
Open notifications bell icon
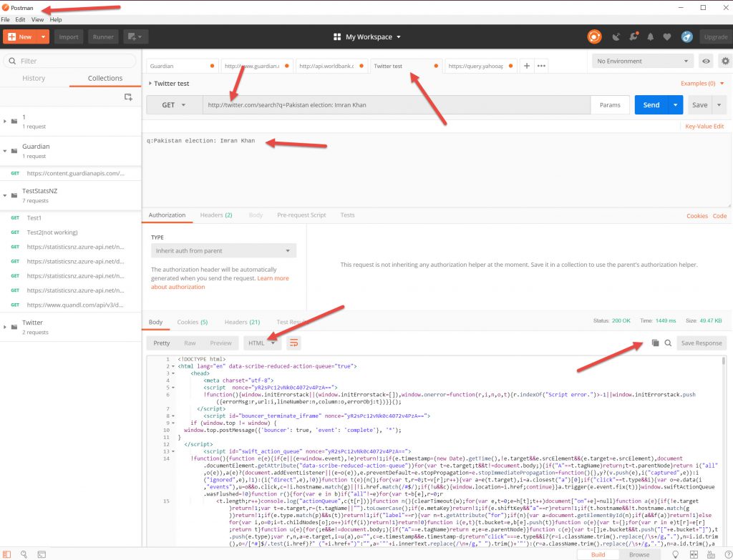(651, 36)
